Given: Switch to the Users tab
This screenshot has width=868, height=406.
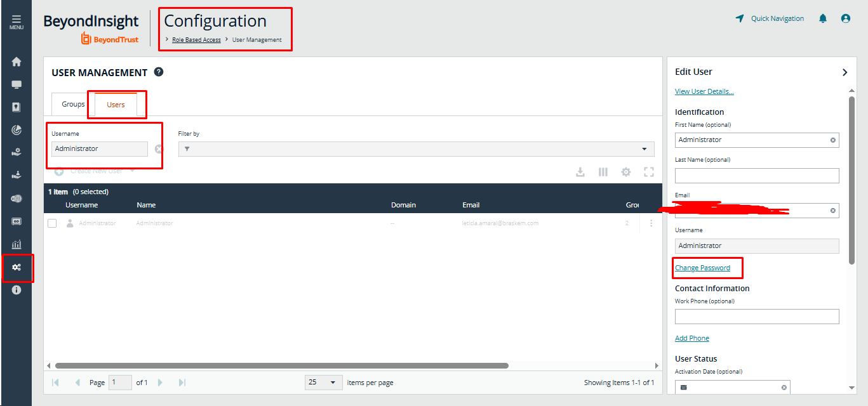Looking at the screenshot, I should point(116,105).
